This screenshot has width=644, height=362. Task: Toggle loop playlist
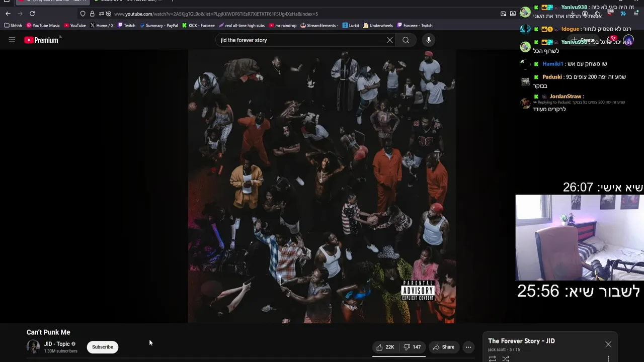pyautogui.click(x=493, y=358)
